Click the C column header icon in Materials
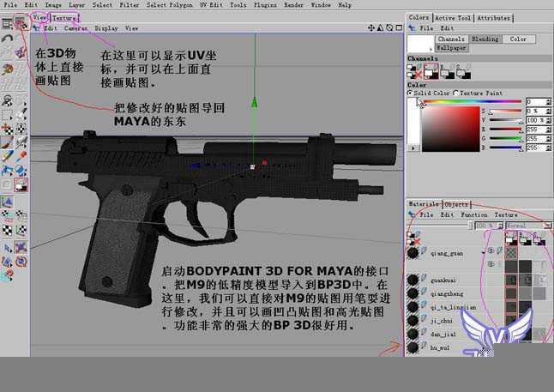The height and width of the screenshot is (392, 554). tap(511, 239)
